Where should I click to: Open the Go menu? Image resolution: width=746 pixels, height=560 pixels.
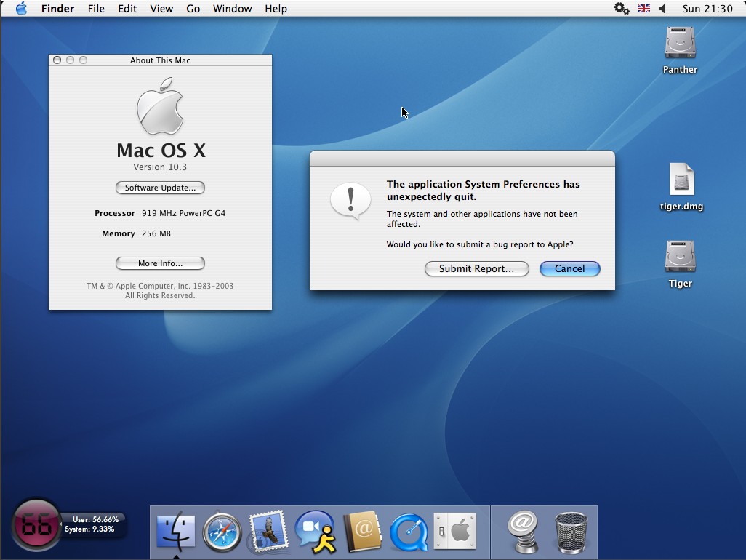(193, 9)
